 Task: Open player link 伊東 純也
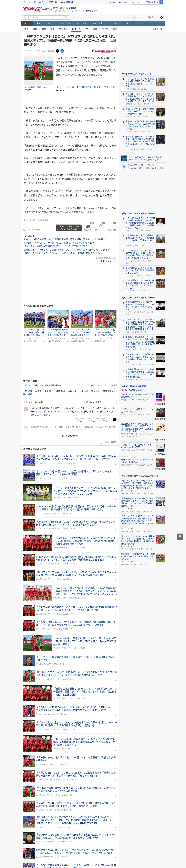tap(49, 391)
